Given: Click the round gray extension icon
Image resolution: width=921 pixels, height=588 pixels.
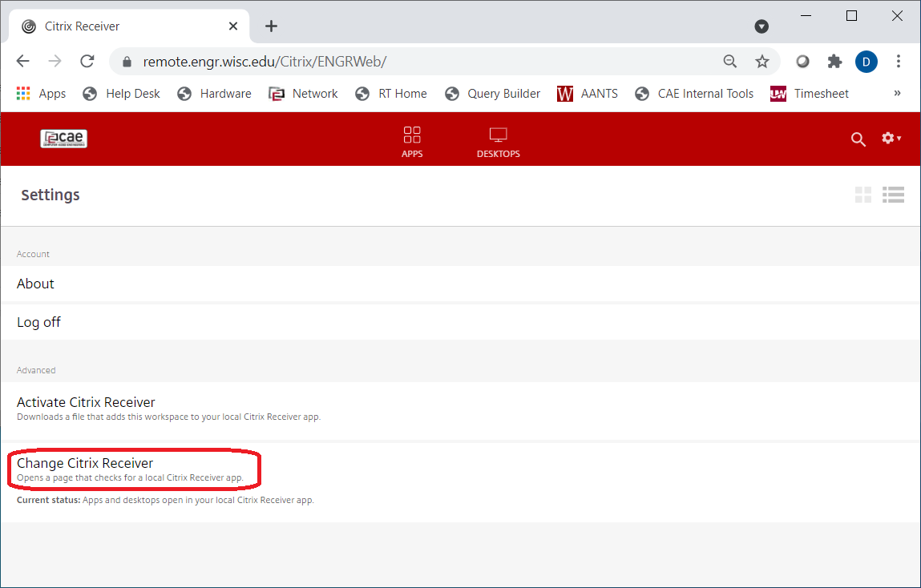Looking at the screenshot, I should click(x=802, y=61).
